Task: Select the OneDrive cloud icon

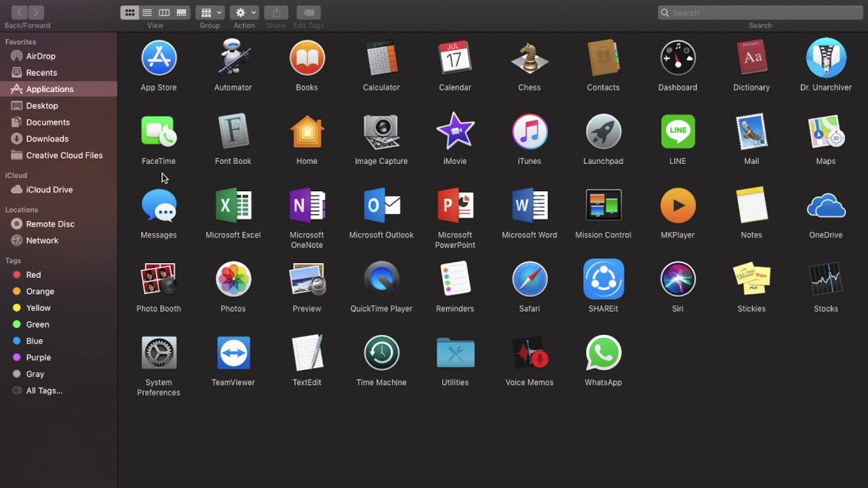Action: pos(826,206)
